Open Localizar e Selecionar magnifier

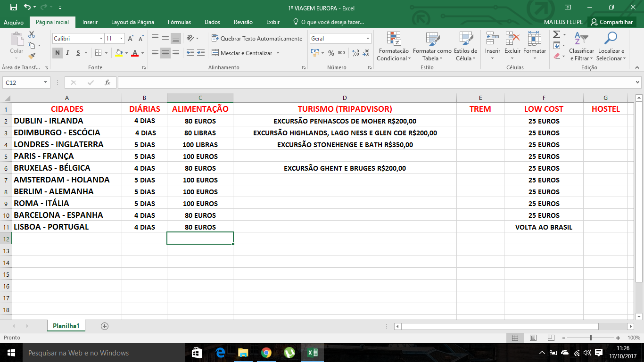[611, 46]
